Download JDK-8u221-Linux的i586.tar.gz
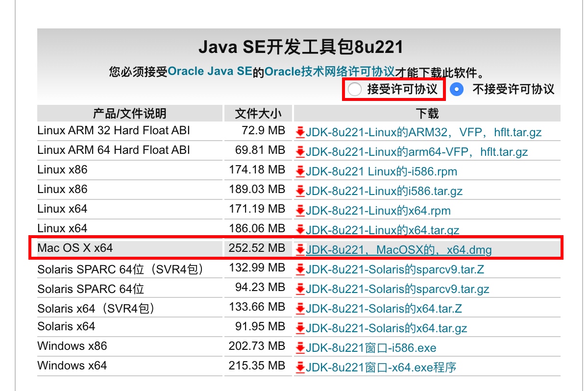The width and height of the screenshot is (588, 391). pyautogui.click(x=384, y=191)
